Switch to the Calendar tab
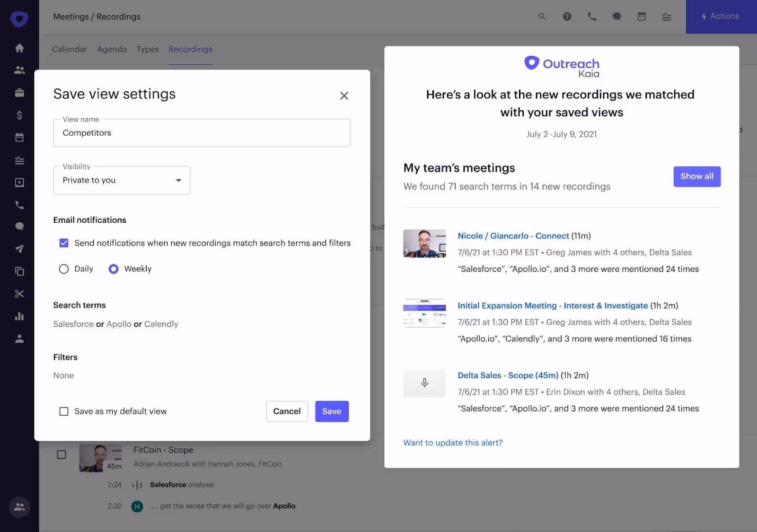The height and width of the screenshot is (532, 757). click(70, 49)
